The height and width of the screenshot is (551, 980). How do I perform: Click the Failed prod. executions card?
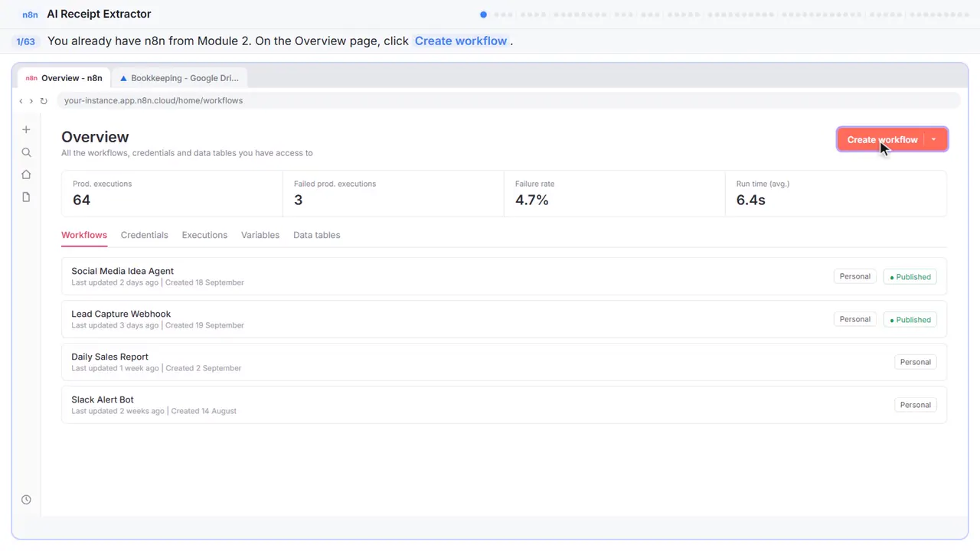pyautogui.click(x=394, y=194)
